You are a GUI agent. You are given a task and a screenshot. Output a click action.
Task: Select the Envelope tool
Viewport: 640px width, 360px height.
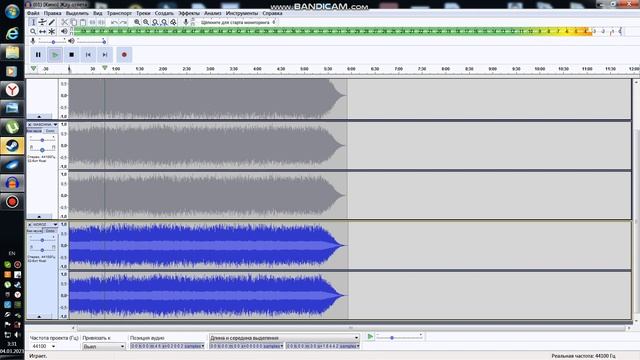pos(42,22)
